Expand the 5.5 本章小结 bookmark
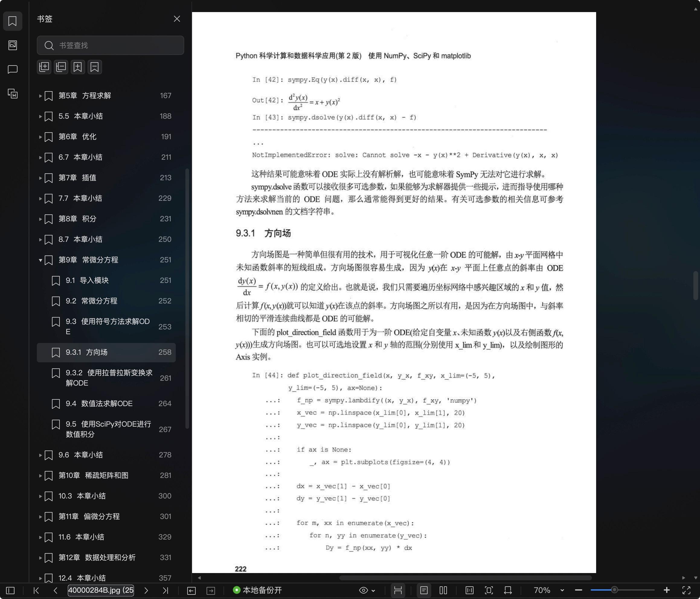 click(x=40, y=117)
